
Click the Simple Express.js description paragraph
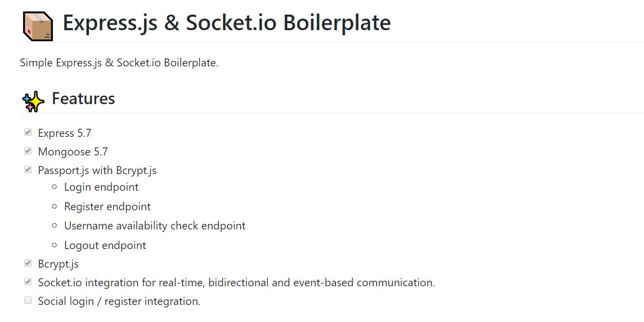[119, 63]
